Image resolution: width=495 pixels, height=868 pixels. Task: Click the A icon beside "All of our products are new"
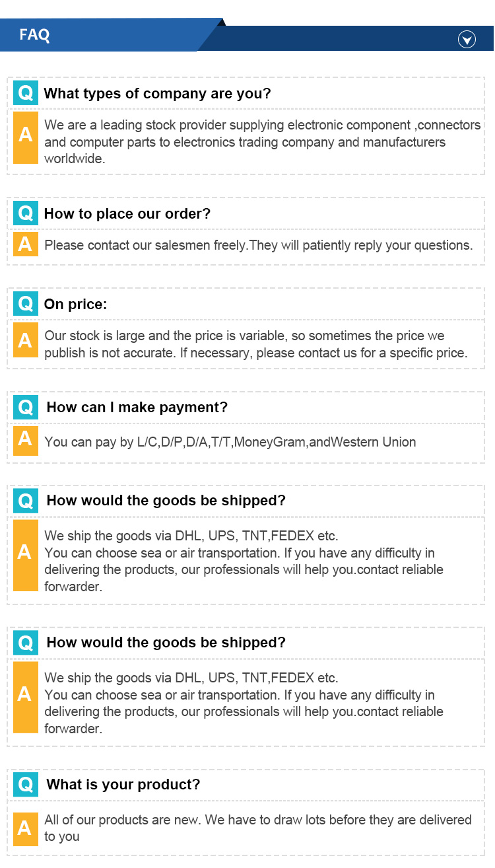click(x=26, y=828)
